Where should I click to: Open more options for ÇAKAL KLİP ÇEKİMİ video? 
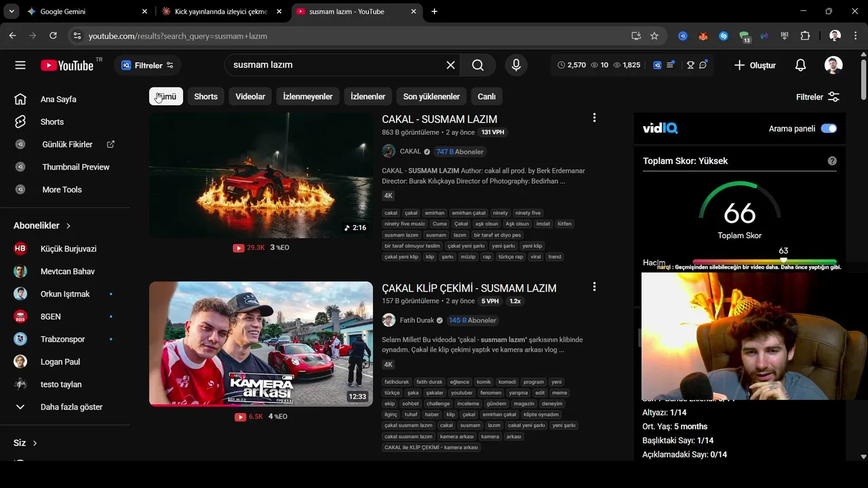click(x=594, y=287)
